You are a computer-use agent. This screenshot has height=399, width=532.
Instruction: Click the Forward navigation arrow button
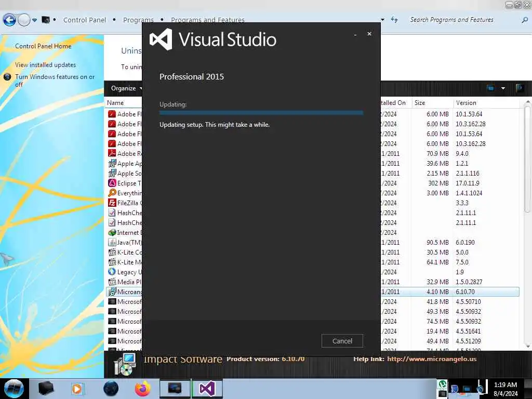pyautogui.click(x=24, y=20)
